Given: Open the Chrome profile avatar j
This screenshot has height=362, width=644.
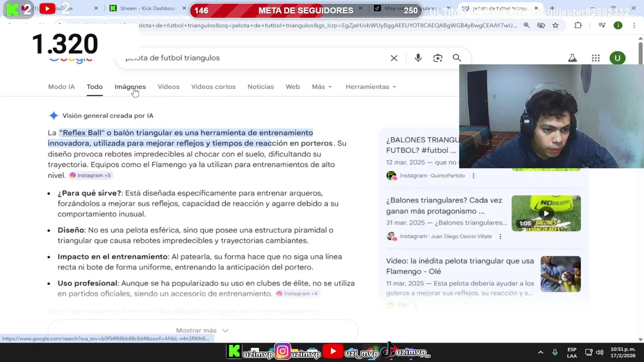Looking at the screenshot, I should (618, 25).
